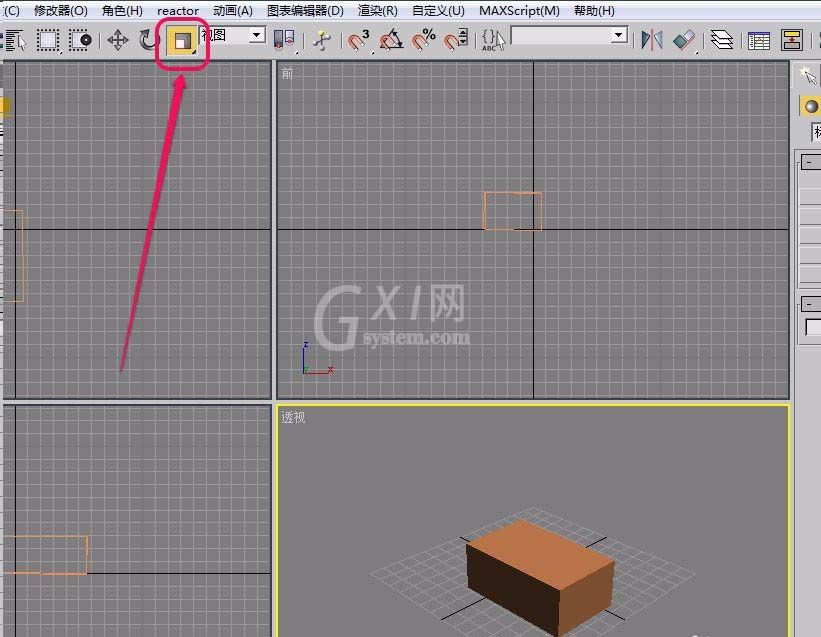
Task: Choose the Rectangular Selection Region tool
Action: tap(48, 40)
